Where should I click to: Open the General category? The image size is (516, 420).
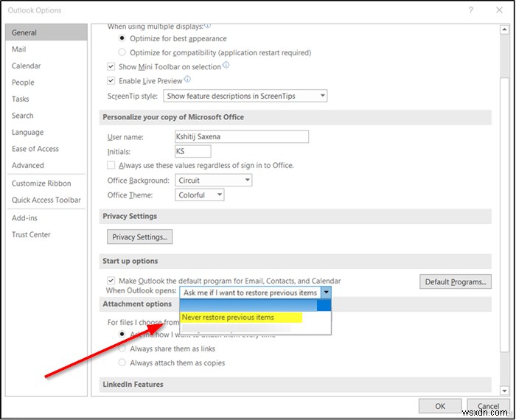46,32
